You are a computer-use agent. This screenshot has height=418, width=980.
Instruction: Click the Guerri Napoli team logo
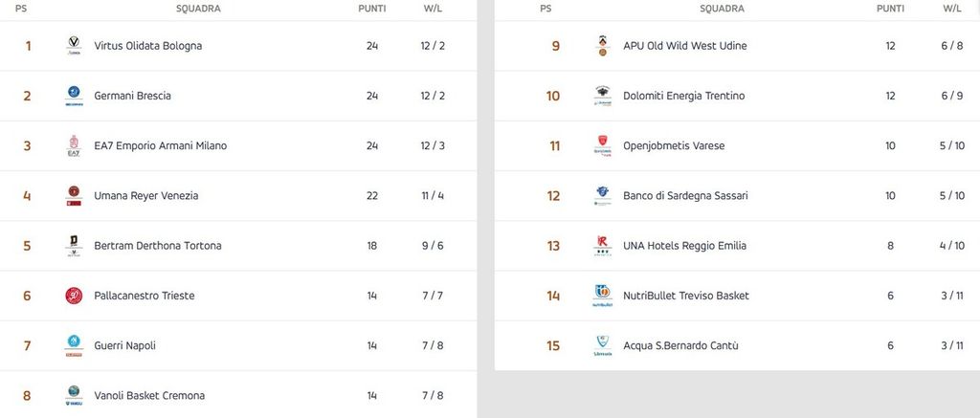click(x=74, y=345)
